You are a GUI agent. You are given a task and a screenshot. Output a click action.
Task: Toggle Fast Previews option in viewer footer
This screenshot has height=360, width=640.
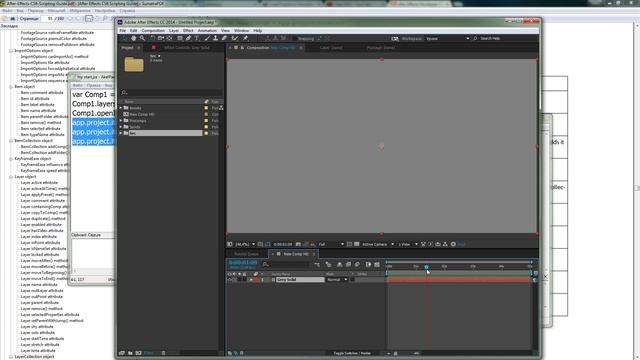click(x=431, y=244)
